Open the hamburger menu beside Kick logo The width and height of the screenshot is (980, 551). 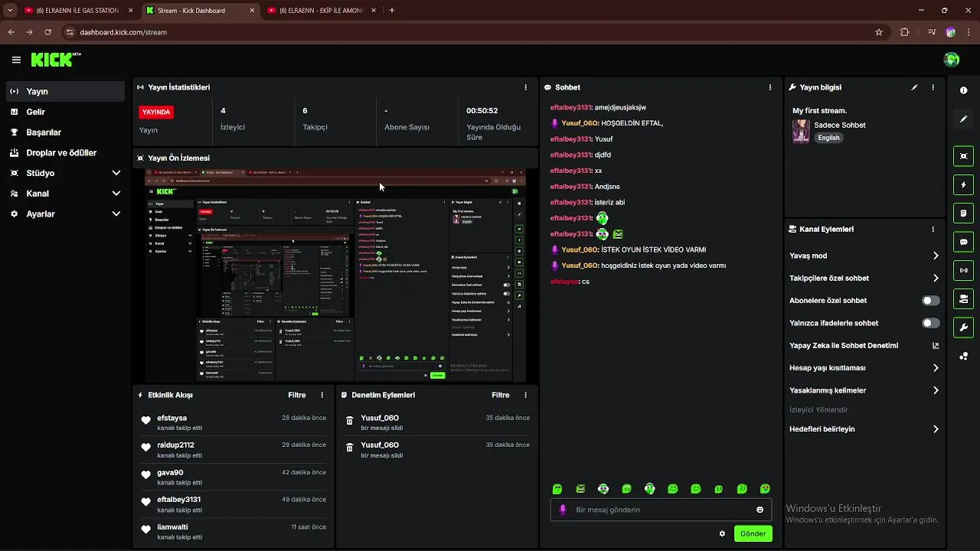pyautogui.click(x=16, y=60)
